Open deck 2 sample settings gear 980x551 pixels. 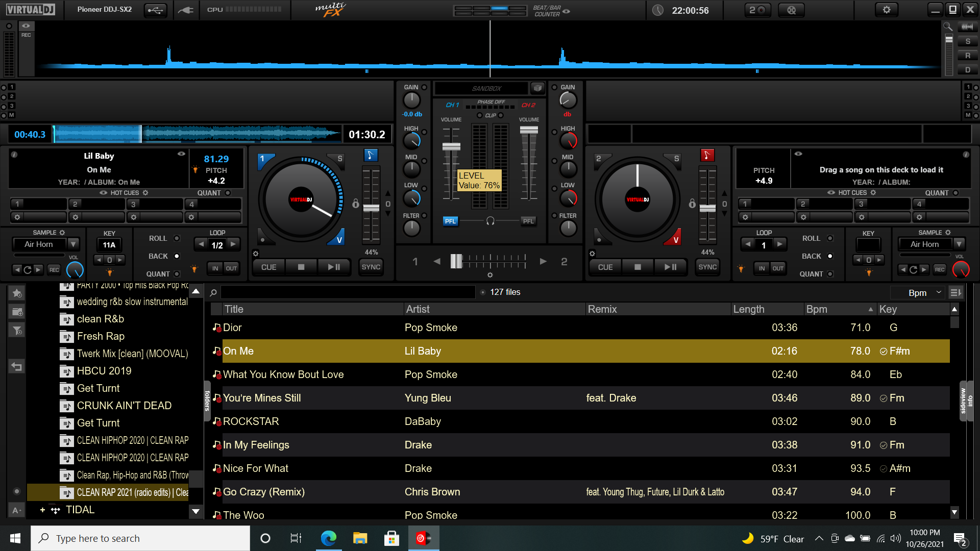click(948, 233)
